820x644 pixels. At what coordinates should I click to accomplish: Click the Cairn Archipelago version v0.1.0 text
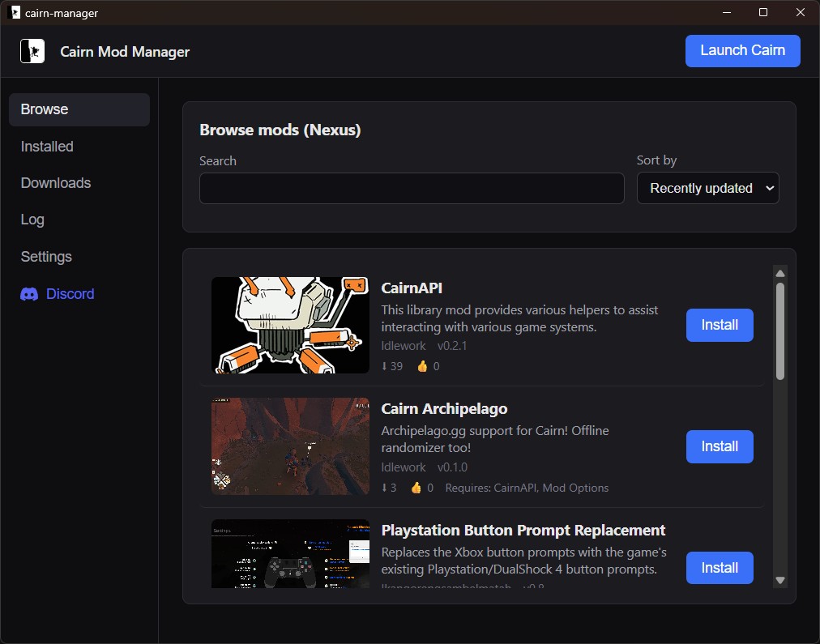(x=452, y=467)
